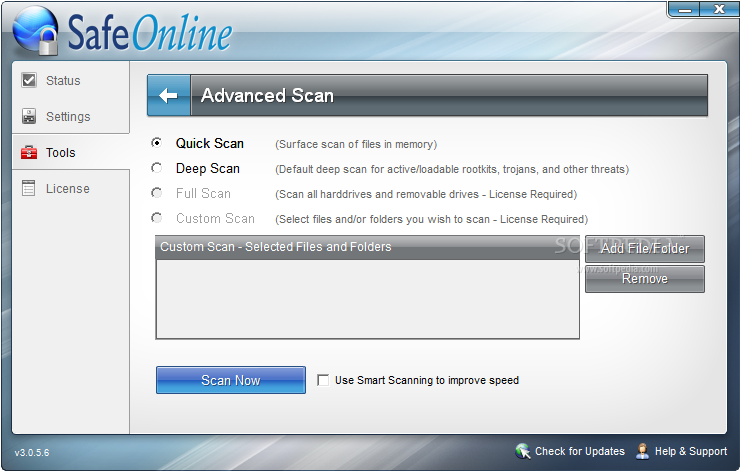Click the Advanced Scan title text
This screenshot has height=472, width=741.
[267, 95]
